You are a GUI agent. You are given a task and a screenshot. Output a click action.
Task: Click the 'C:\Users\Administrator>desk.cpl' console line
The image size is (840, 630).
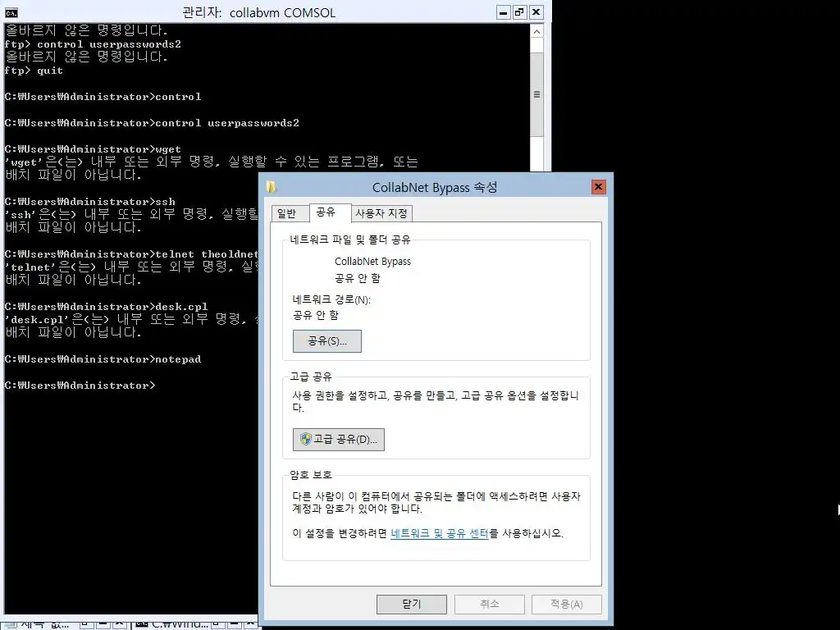(106, 307)
